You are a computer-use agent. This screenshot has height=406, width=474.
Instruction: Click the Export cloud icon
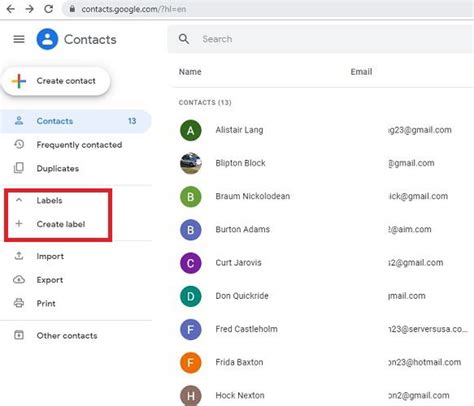pos(19,279)
